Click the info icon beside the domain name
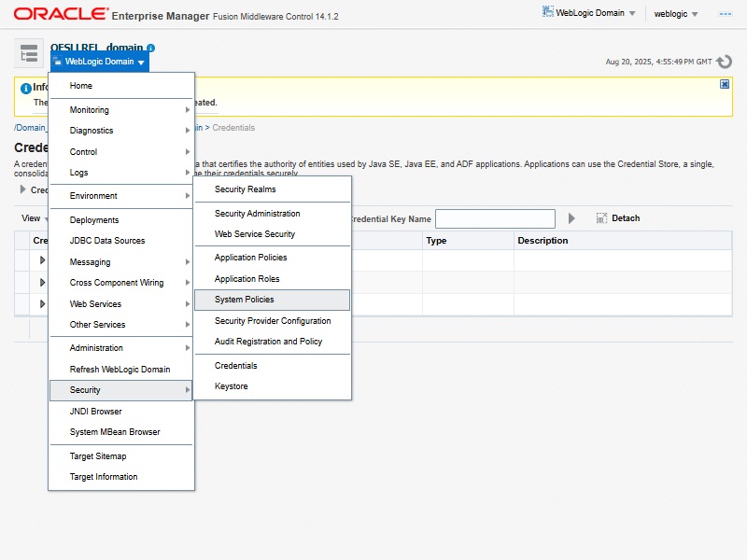 click(151, 48)
